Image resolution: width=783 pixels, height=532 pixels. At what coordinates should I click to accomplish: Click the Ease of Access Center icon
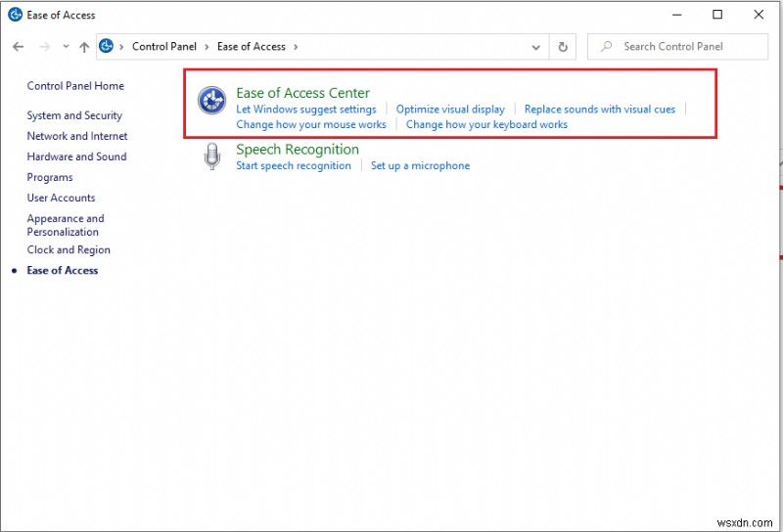pyautogui.click(x=211, y=101)
